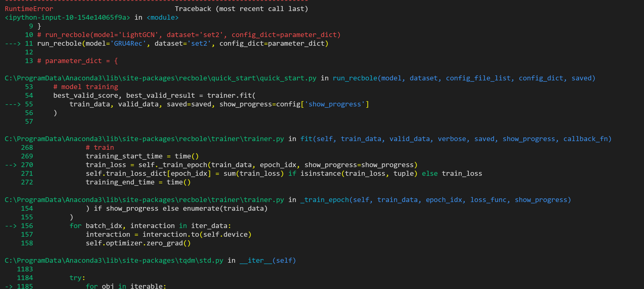The image size is (644, 289).
Task: Click the quick_start.py file path
Action: 160,78
